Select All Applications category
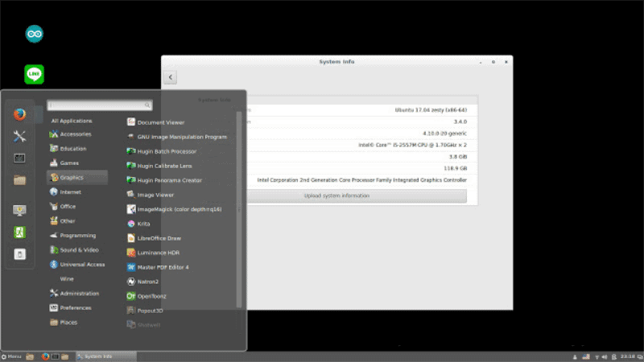The width and height of the screenshot is (644, 362). [72, 121]
